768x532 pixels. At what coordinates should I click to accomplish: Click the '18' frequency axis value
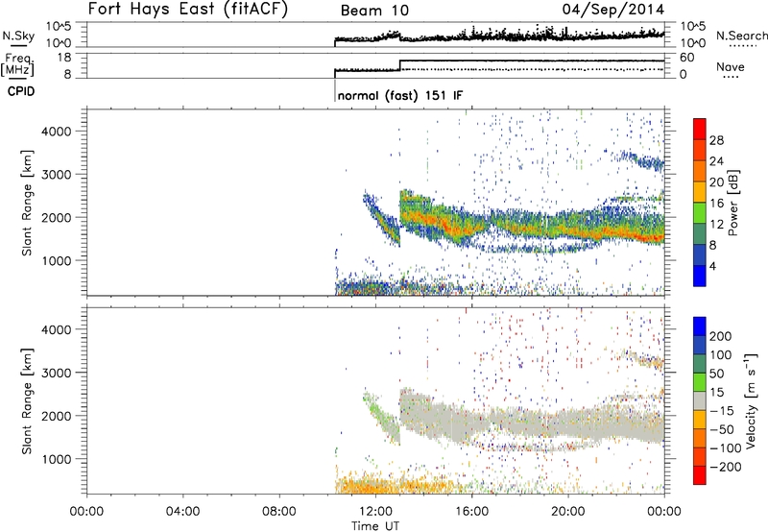click(x=64, y=58)
